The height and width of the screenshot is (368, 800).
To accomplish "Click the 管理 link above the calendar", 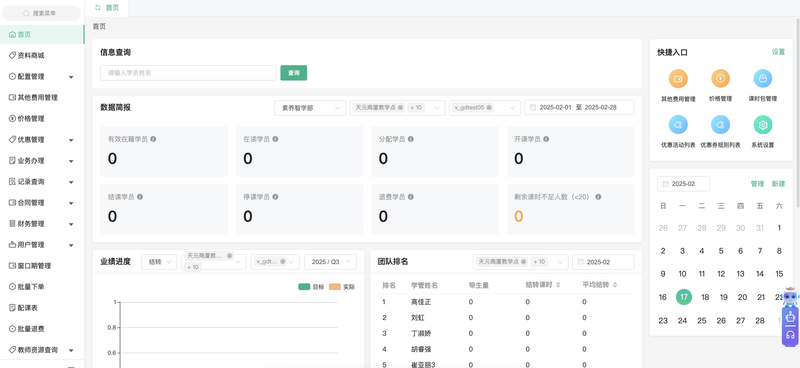I will [x=757, y=184].
